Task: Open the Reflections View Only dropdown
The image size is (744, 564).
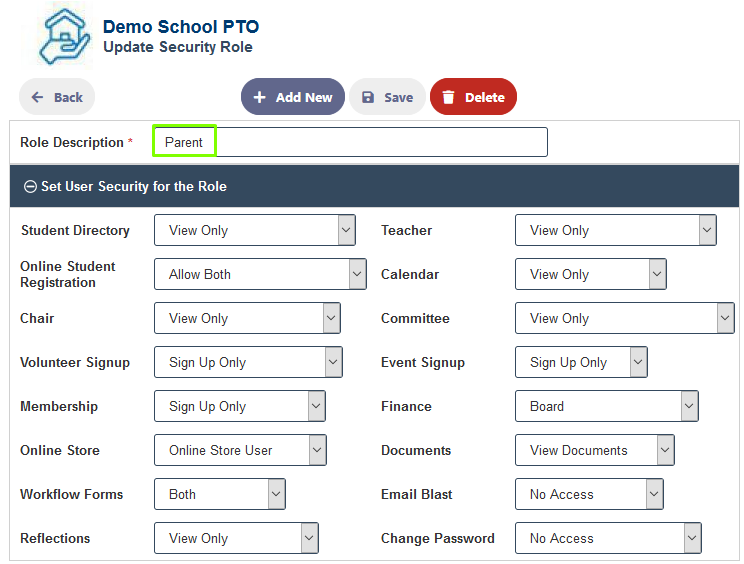Action: click(x=236, y=538)
